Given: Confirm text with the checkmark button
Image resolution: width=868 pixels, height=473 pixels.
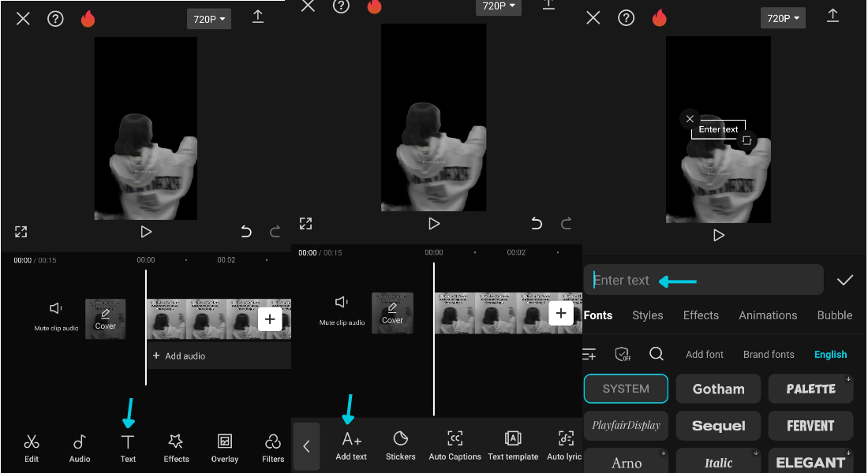Looking at the screenshot, I should (x=845, y=281).
